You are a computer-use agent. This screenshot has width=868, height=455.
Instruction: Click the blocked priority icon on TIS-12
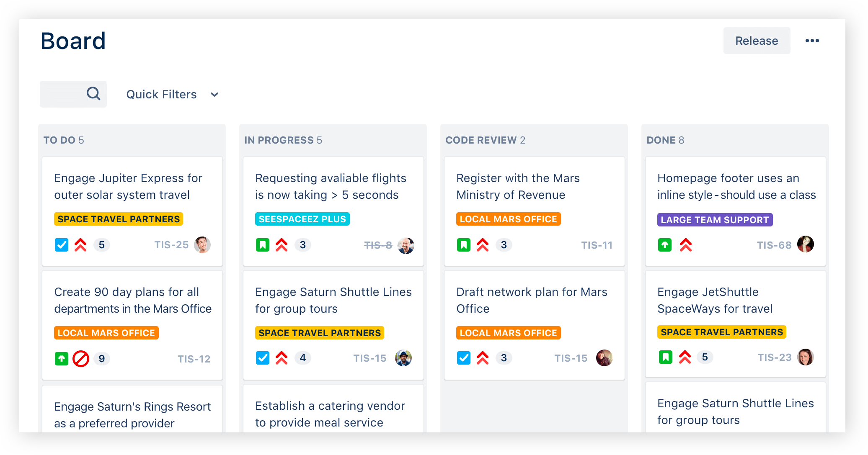pyautogui.click(x=81, y=359)
